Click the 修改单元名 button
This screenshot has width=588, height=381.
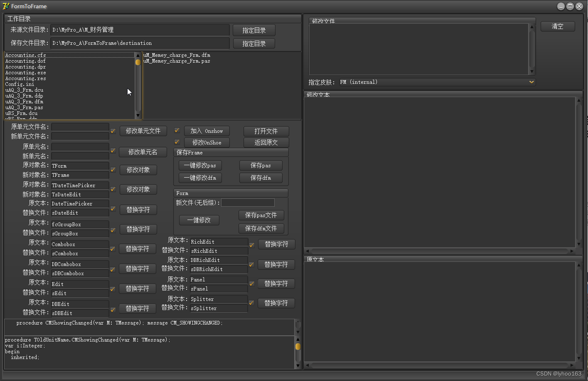pyautogui.click(x=143, y=152)
